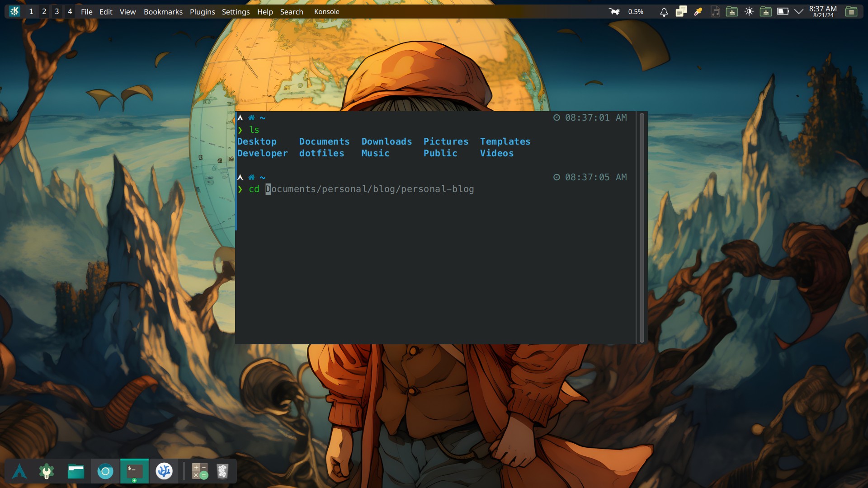Image resolution: width=868 pixels, height=488 pixels.
Task: Click the clock showing 8:37 AM
Action: click(823, 12)
